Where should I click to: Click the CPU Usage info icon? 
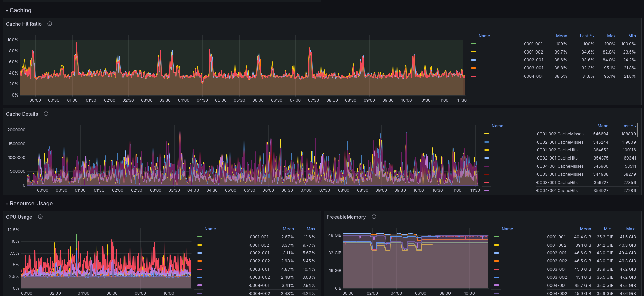point(40,217)
